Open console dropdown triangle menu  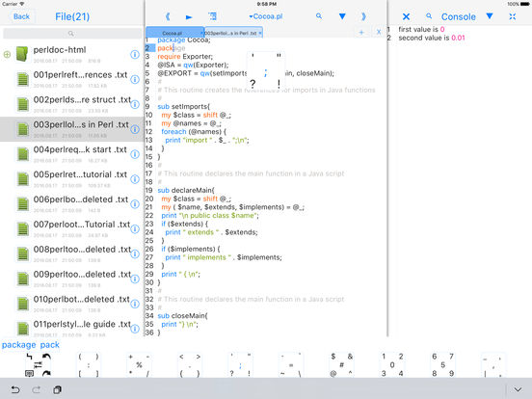[490, 16]
